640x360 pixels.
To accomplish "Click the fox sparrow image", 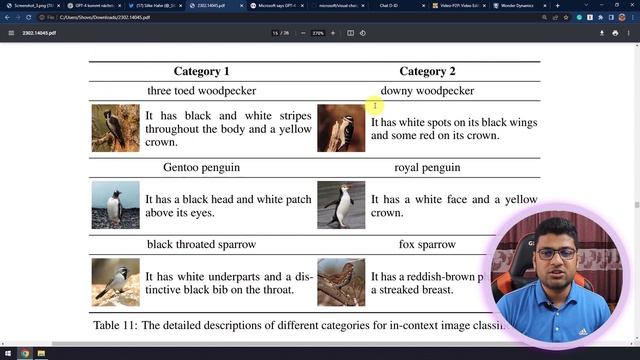I will pos(341,282).
